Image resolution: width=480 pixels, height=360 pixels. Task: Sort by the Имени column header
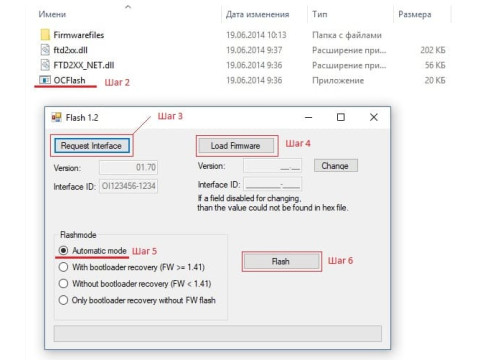(x=52, y=14)
